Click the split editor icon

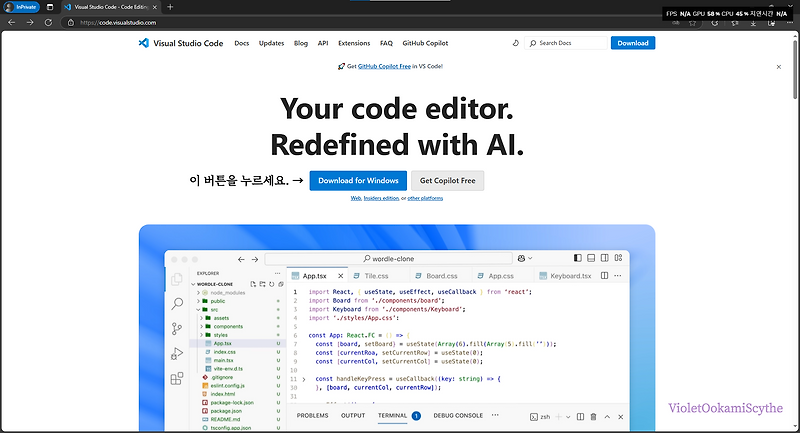[605, 275]
